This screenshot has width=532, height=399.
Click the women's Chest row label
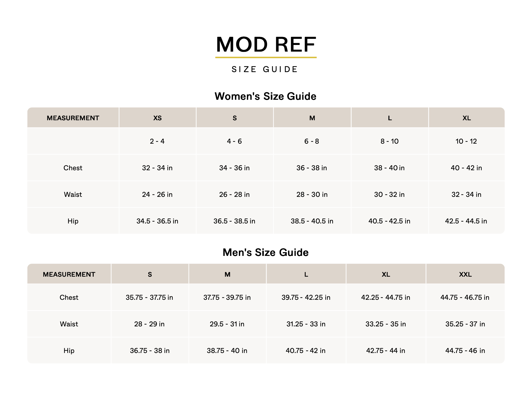73,168
